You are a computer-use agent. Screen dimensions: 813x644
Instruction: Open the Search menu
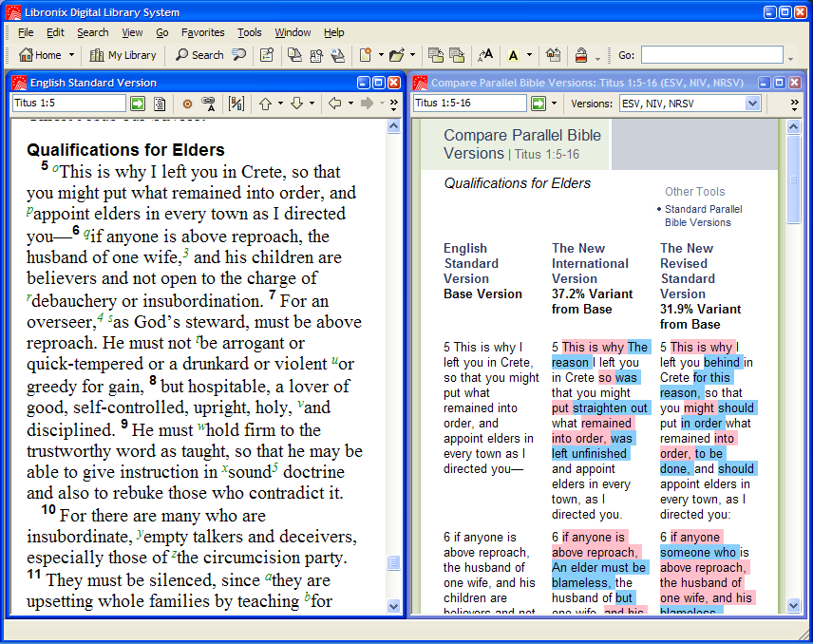(93, 32)
